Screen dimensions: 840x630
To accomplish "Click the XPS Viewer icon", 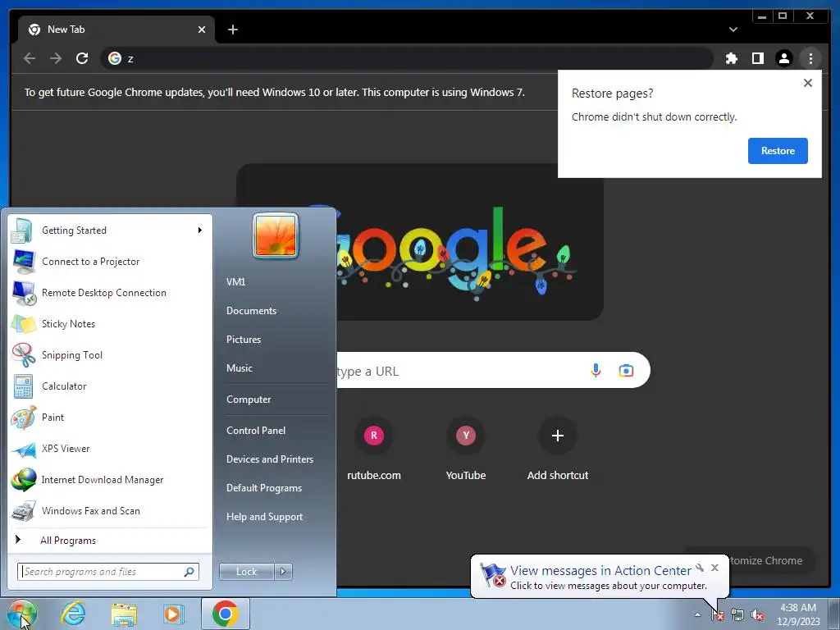I will tap(23, 449).
